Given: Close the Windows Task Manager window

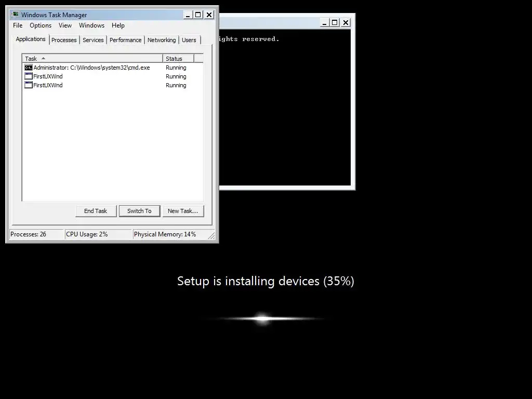Looking at the screenshot, I should coord(209,15).
